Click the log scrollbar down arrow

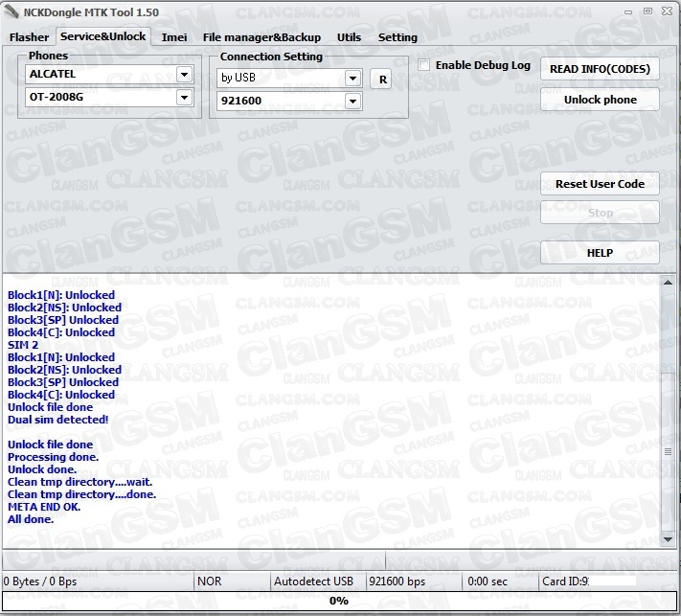point(668,539)
